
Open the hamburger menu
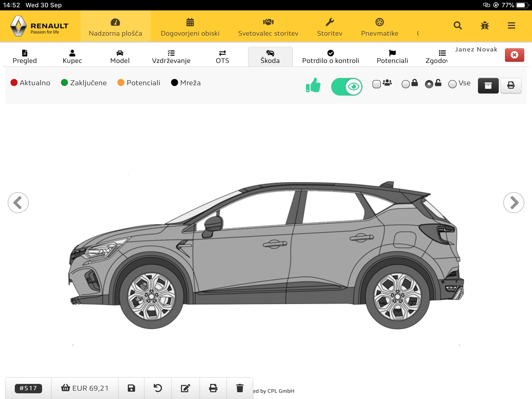pos(511,25)
